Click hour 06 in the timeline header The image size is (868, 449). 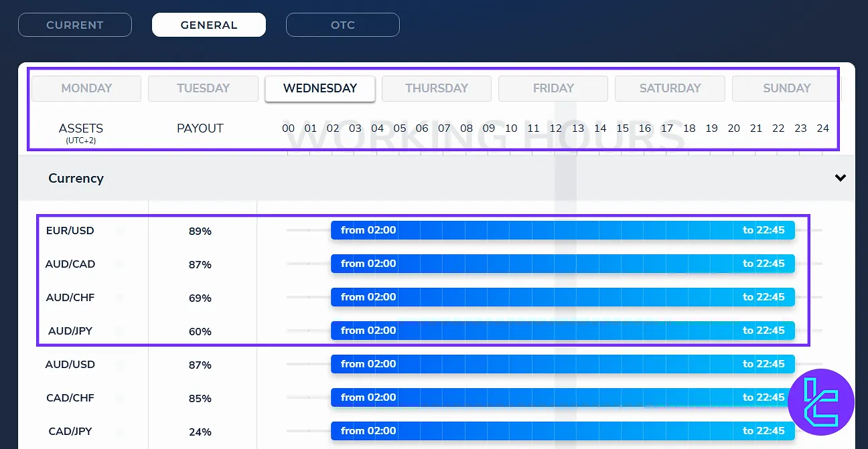coord(422,128)
